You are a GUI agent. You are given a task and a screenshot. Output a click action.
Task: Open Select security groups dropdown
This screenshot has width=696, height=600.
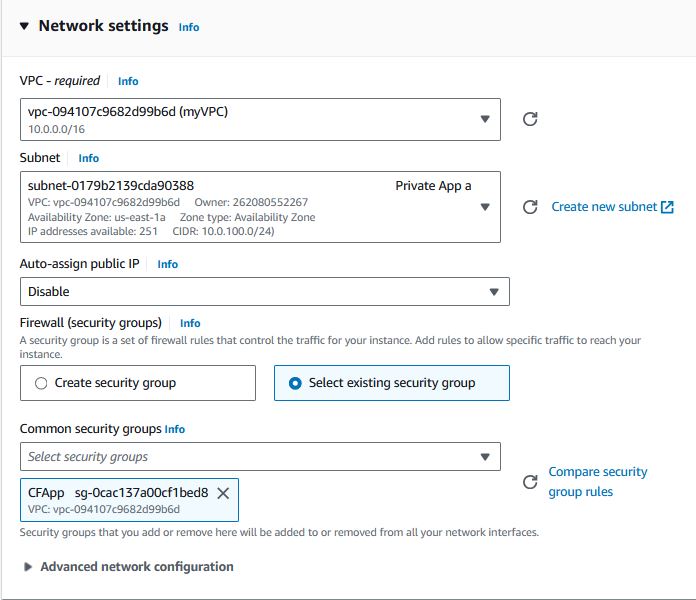pyautogui.click(x=260, y=456)
